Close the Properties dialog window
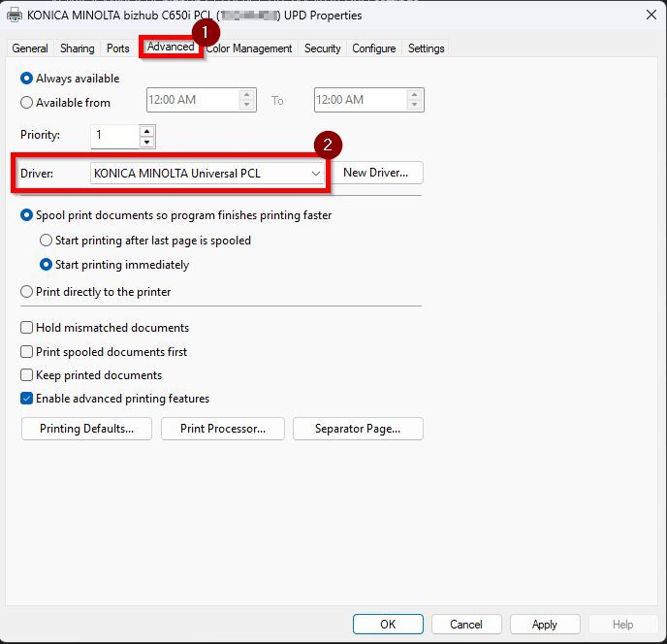 (647, 16)
